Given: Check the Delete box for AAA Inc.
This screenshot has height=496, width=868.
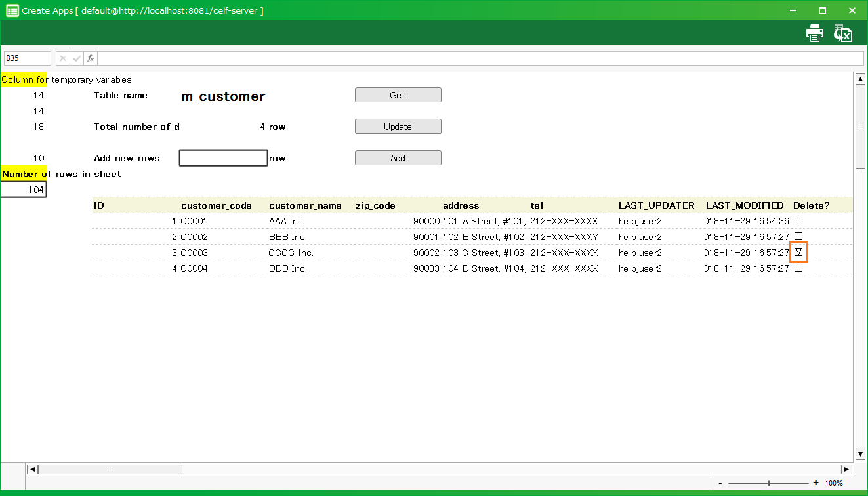Looking at the screenshot, I should 798,220.
